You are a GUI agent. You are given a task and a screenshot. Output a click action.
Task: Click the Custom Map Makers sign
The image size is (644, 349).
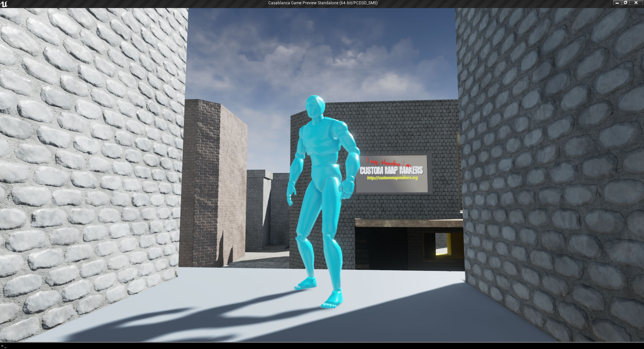391,173
